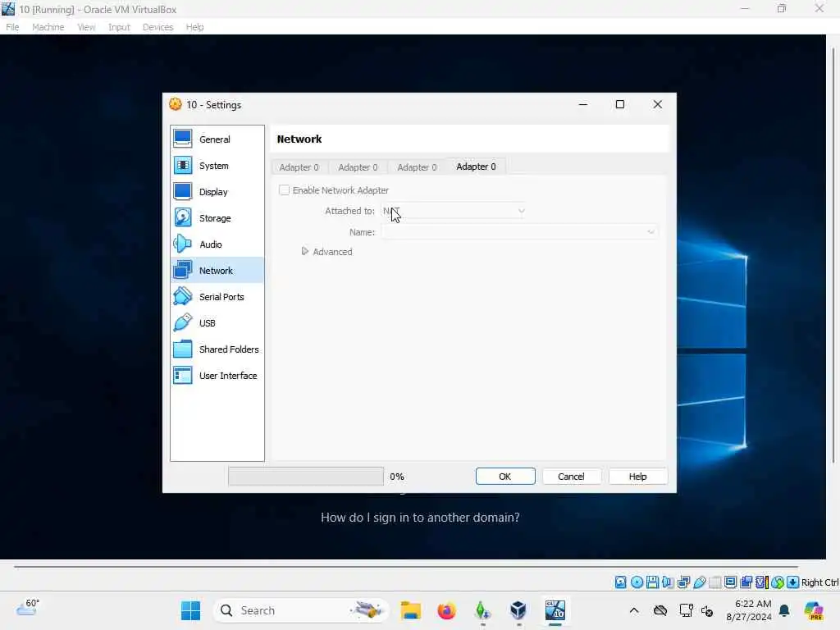
Task: Open clock and date flyout
Action: tap(749, 610)
